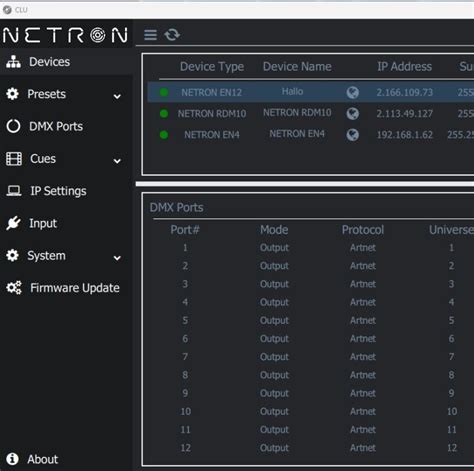Expand the System submenu chevron

[x=117, y=258]
